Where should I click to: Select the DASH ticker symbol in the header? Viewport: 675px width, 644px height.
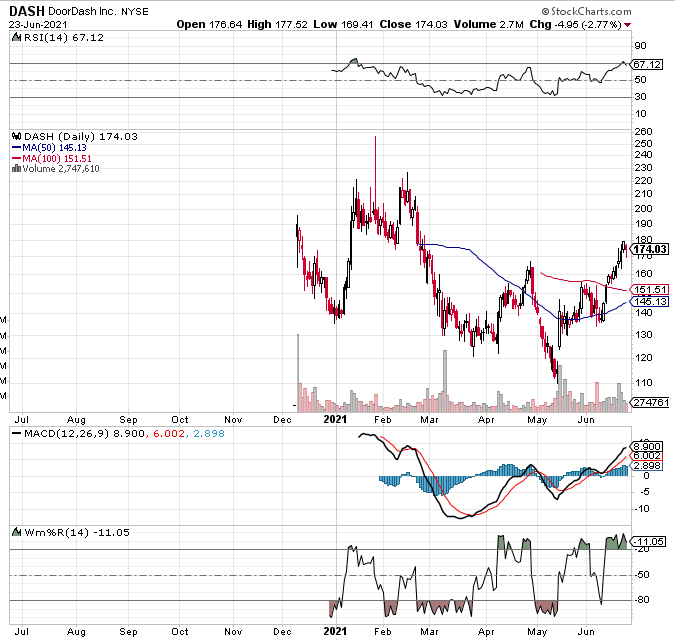(x=27, y=11)
